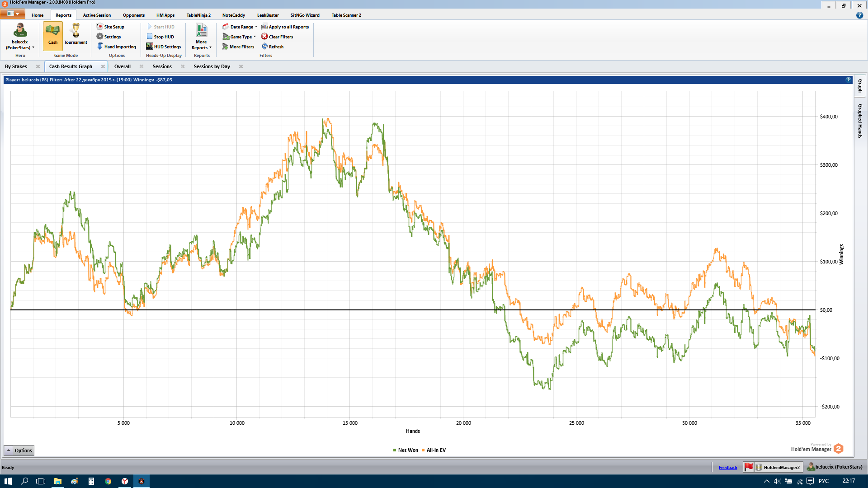Click the volume tray icon
This screenshot has width=868, height=488.
pos(777,481)
